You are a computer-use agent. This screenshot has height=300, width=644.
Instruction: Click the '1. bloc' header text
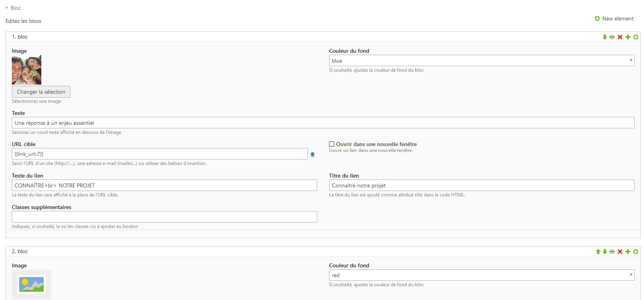click(20, 37)
